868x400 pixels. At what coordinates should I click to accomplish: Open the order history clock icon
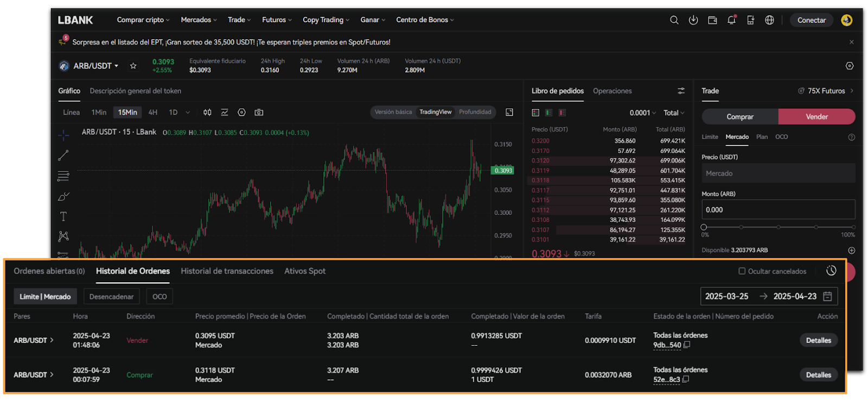(831, 270)
